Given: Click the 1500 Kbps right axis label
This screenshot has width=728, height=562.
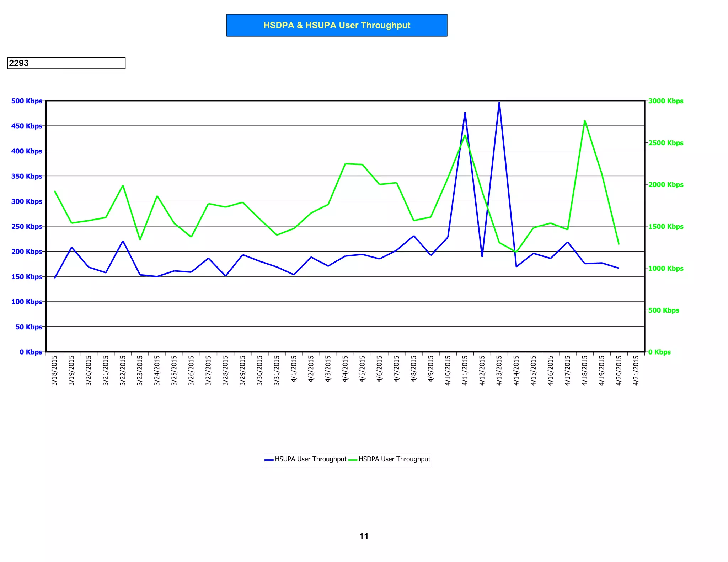Looking at the screenshot, I should pyautogui.click(x=665, y=226).
